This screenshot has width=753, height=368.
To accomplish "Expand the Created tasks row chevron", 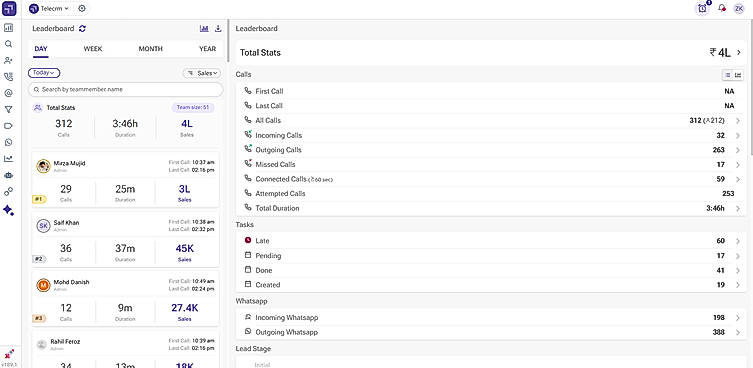I will click(x=737, y=285).
